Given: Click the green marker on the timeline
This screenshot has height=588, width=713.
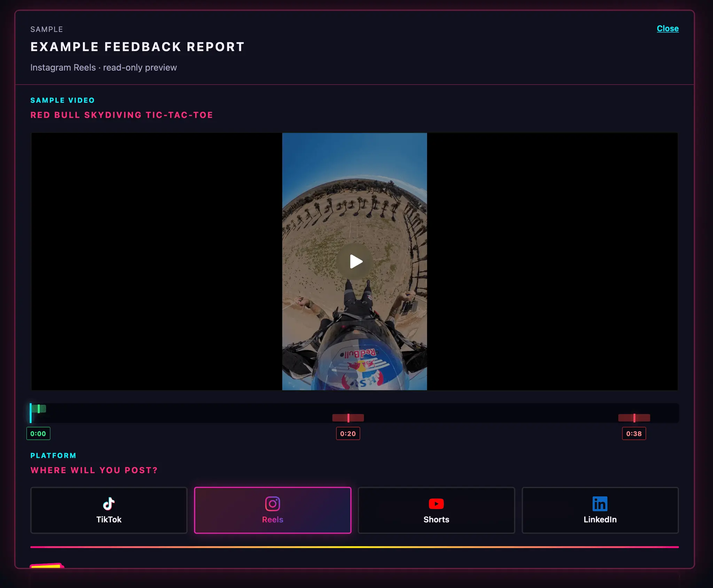Looking at the screenshot, I should point(39,409).
